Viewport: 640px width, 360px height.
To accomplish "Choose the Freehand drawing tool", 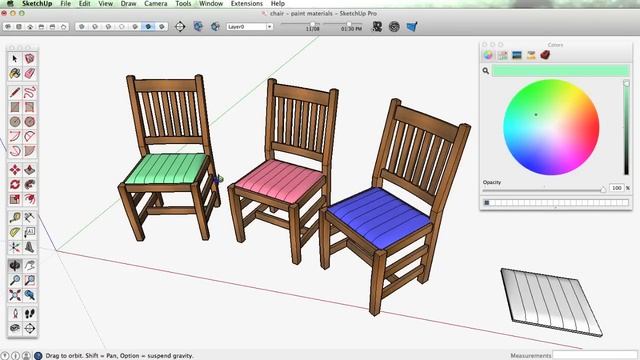I will tap(29, 93).
